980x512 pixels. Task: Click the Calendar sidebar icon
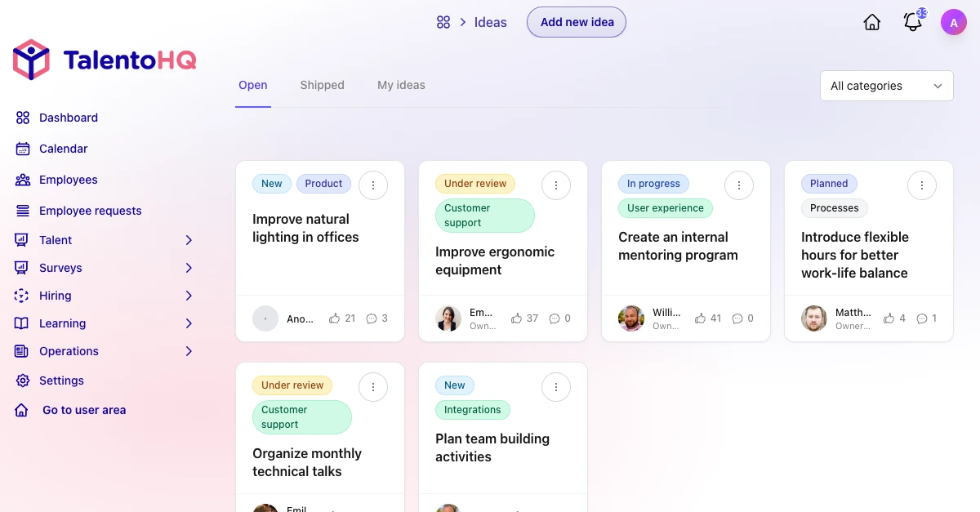point(23,149)
